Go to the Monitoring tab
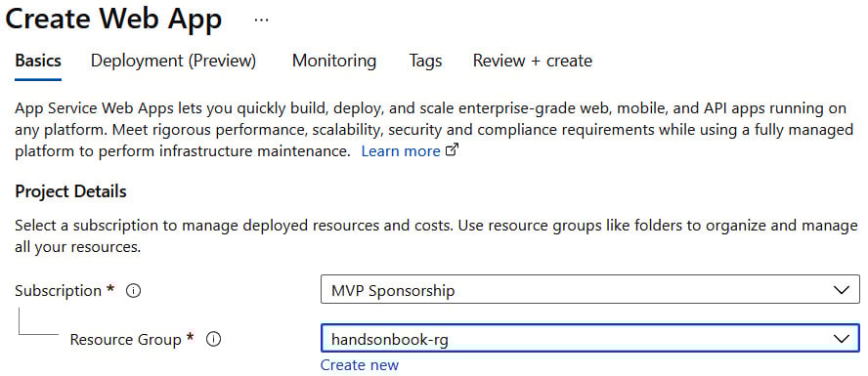 pos(333,61)
